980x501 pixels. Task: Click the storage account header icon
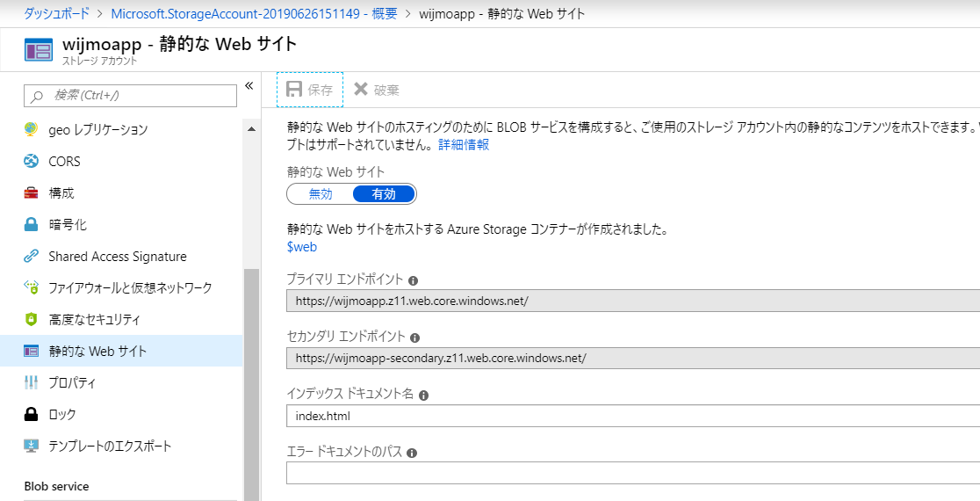coord(38,49)
